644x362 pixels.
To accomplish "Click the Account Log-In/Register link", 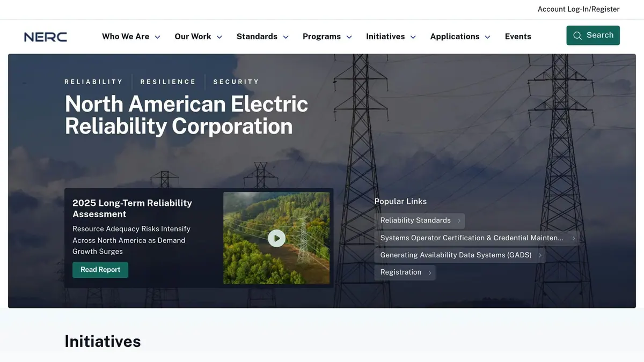I will pyautogui.click(x=579, y=9).
